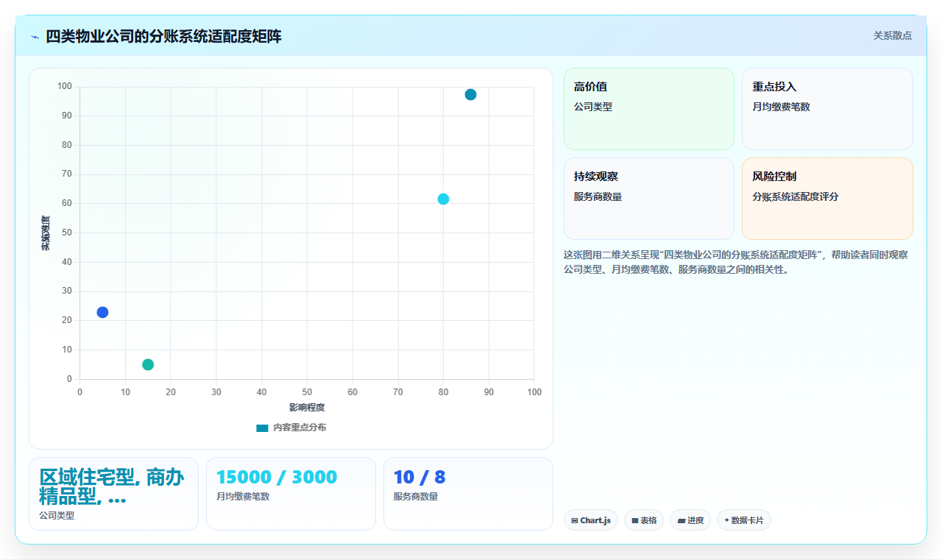
Task: Click the lightning icon beside the title
Action: 35,37
